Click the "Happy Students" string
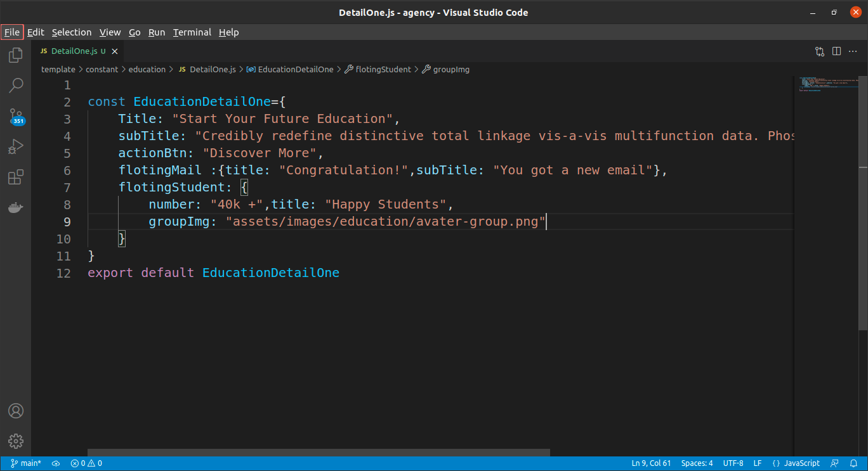868x471 pixels. click(386, 205)
